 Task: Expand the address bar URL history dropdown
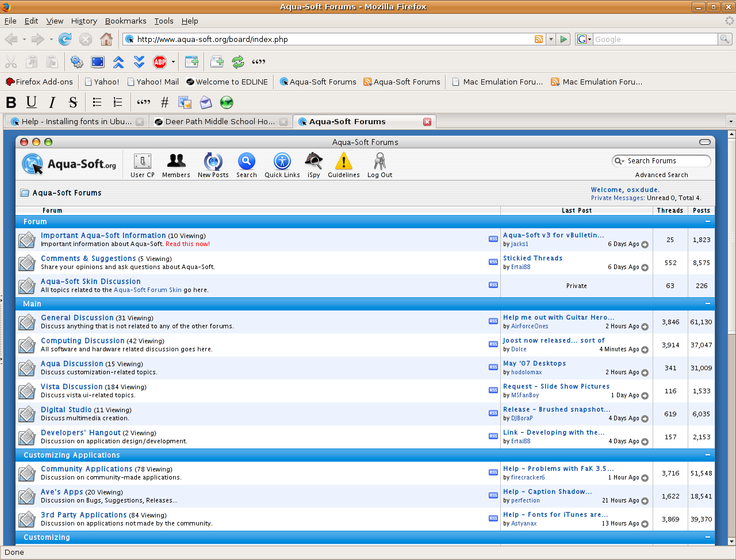click(x=551, y=39)
